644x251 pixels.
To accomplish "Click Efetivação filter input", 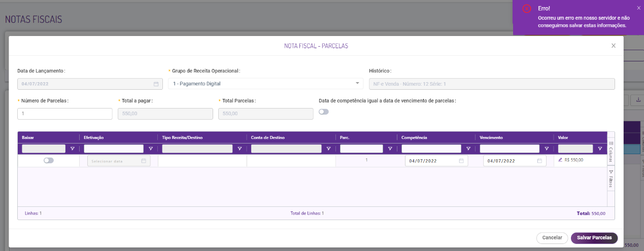I will (x=114, y=149).
